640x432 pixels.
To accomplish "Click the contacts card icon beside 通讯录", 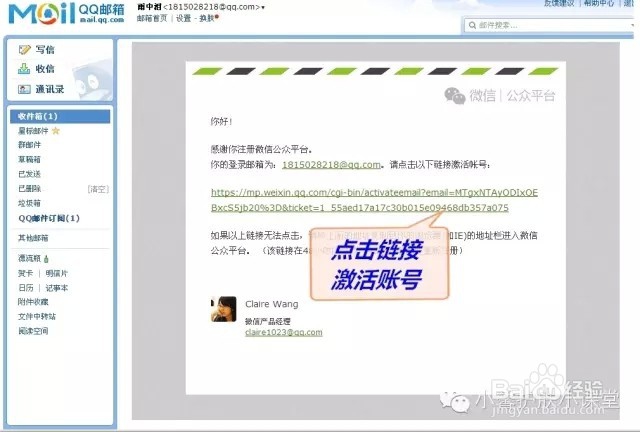I will [x=24, y=89].
